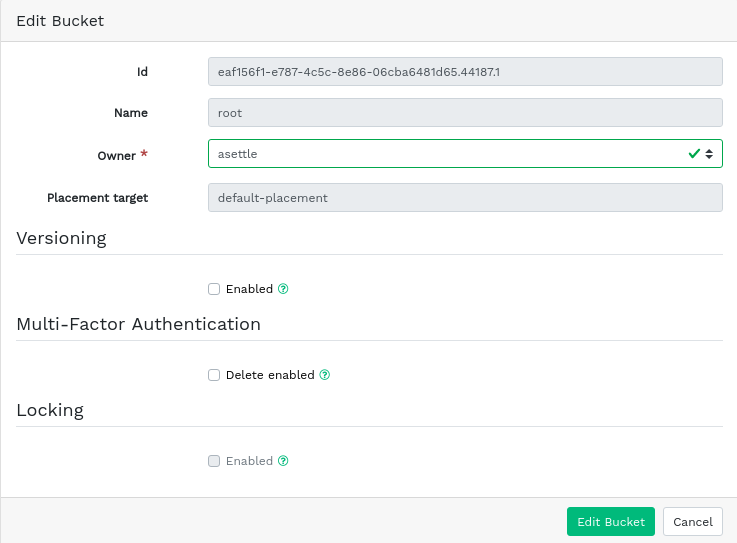This screenshot has height=543, width=737.
Task: Click the Id field with bucket UUID
Action: [x=464, y=72]
